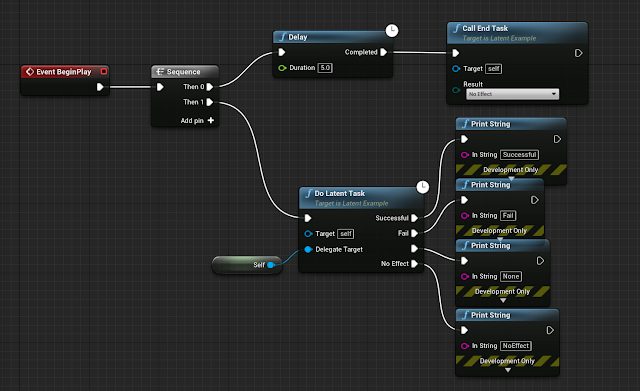This screenshot has width=640, height=391.
Task: Click the Do Latent Task input exec pin
Action: click(308, 218)
